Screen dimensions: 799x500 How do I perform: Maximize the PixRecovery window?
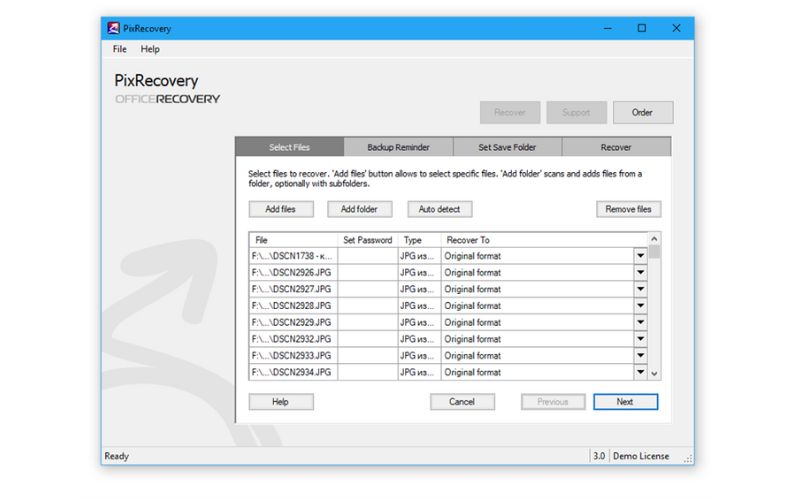point(642,28)
